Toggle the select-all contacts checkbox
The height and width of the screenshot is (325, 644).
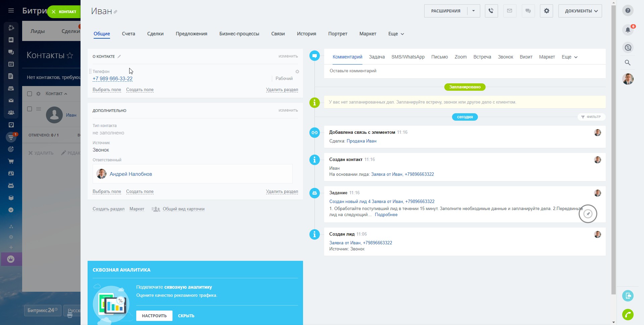coord(30,94)
